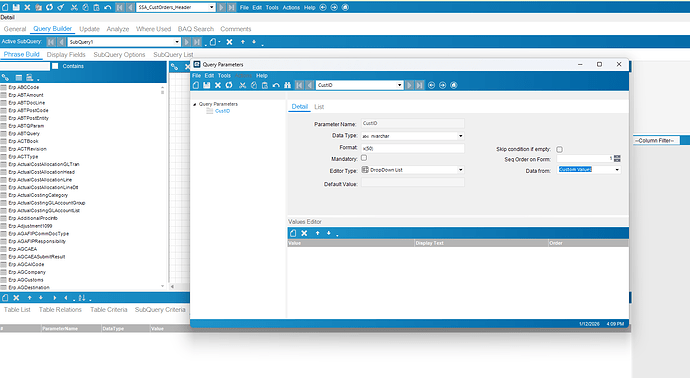Click Save in the Query Parameters toolbar
The image size is (690, 378).
click(206, 85)
